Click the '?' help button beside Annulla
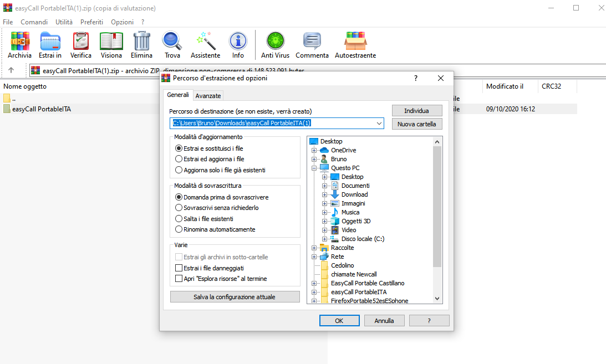The height and width of the screenshot is (364, 606). 429,321
